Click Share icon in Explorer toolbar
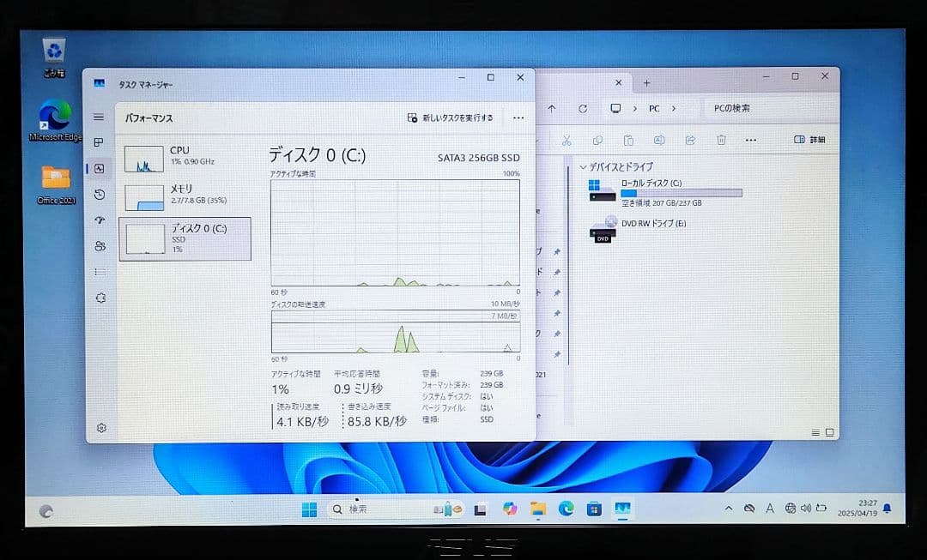Screen dimensions: 927x560 (690, 140)
